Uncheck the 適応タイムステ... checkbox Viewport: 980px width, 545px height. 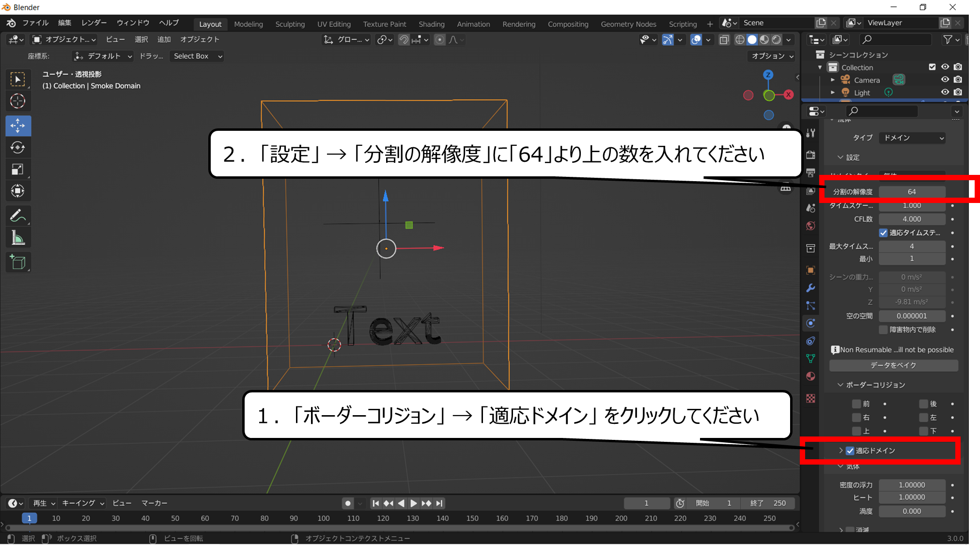[x=883, y=233]
